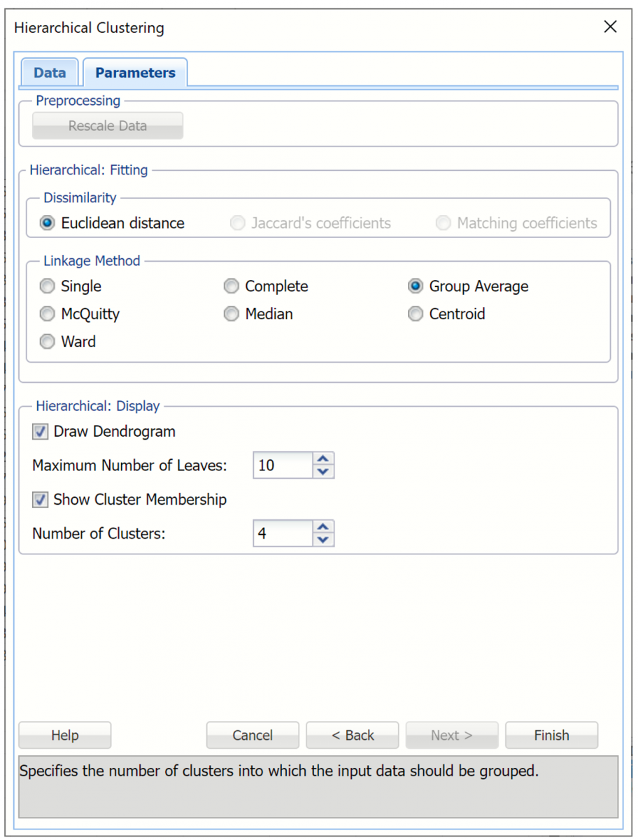Increment Number of Clusters value
This screenshot has height=840, width=638.
click(x=322, y=527)
